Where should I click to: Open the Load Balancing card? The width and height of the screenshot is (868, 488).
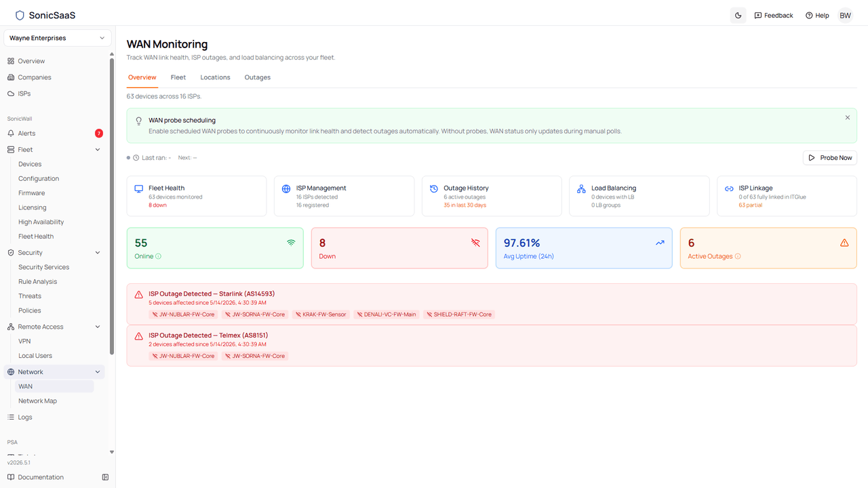pyautogui.click(x=639, y=197)
